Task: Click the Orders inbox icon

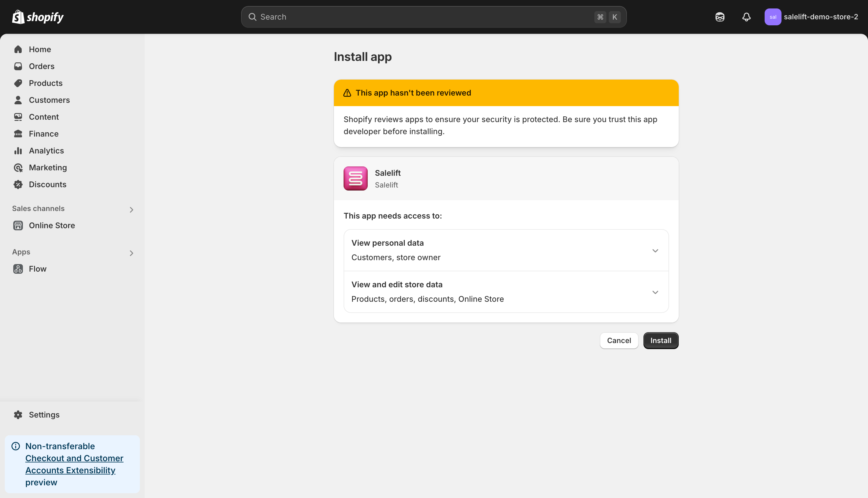Action: [x=18, y=66]
